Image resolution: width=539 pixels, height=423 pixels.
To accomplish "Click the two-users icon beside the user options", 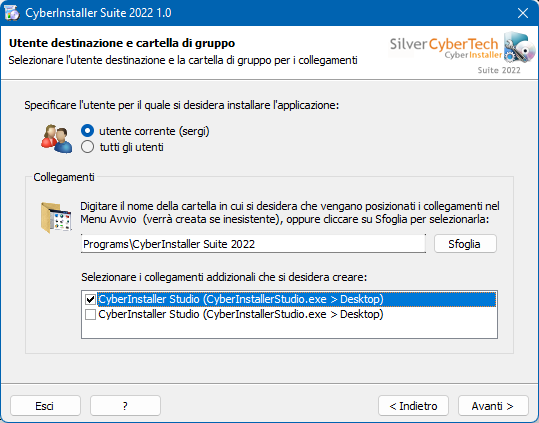I will click(x=57, y=139).
